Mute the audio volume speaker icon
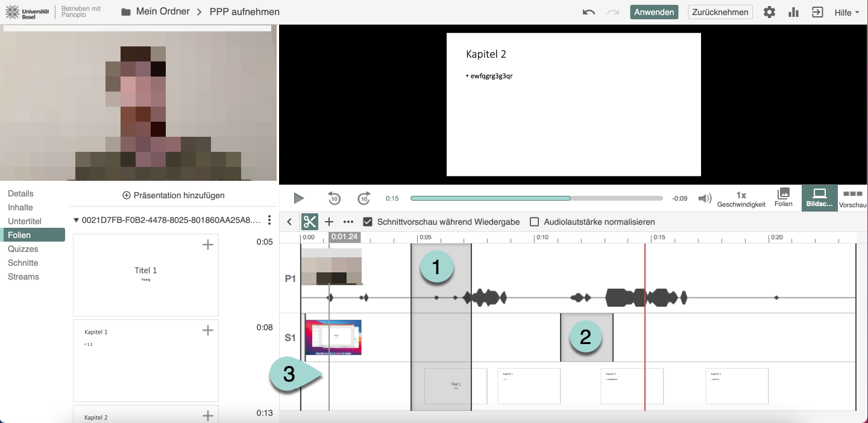This screenshot has width=868, height=423. click(704, 198)
